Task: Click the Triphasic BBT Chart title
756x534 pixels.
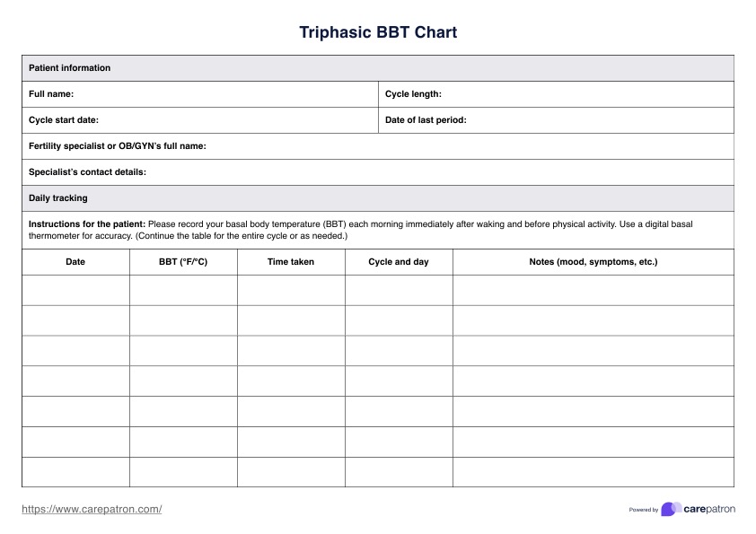Action: pyautogui.click(x=378, y=33)
